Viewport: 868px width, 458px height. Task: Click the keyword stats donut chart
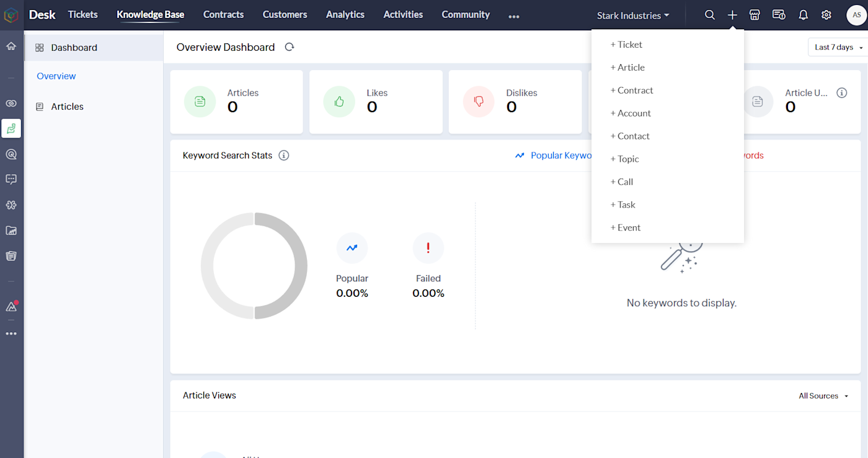coord(254,266)
